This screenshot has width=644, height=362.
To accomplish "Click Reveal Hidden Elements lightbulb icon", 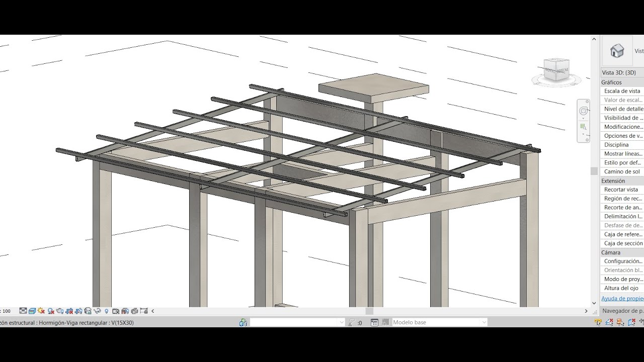I will [x=107, y=311].
